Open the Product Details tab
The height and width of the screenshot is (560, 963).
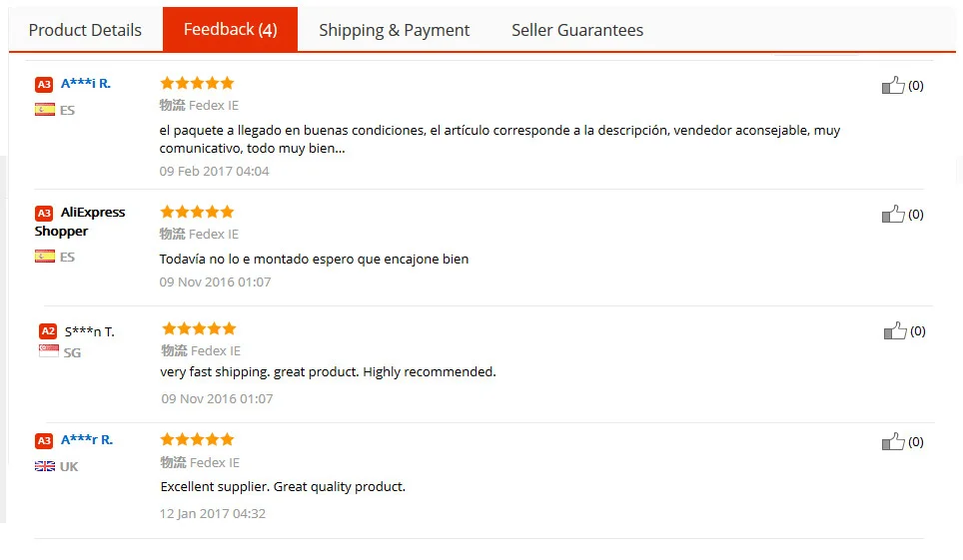click(85, 30)
